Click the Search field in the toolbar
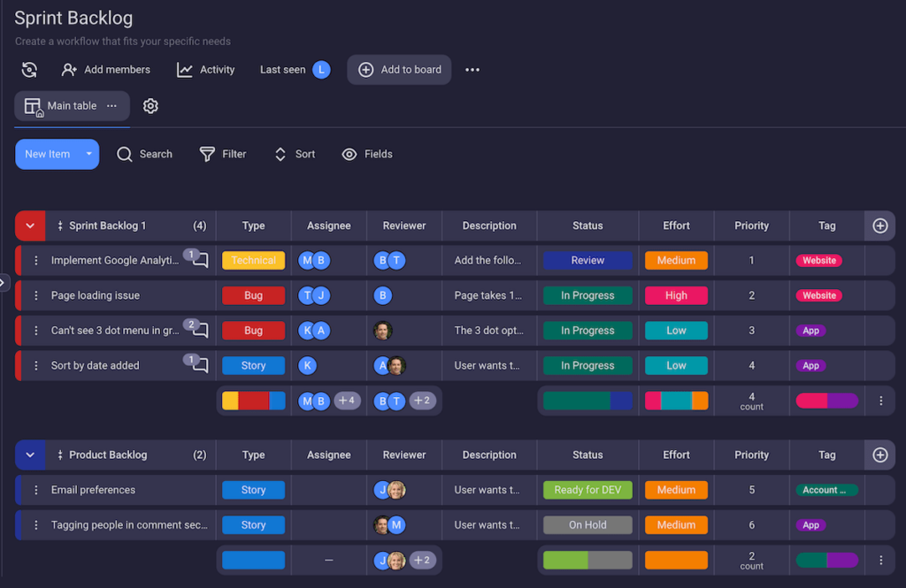Viewport: 906px width, 588px height. pyautogui.click(x=145, y=154)
